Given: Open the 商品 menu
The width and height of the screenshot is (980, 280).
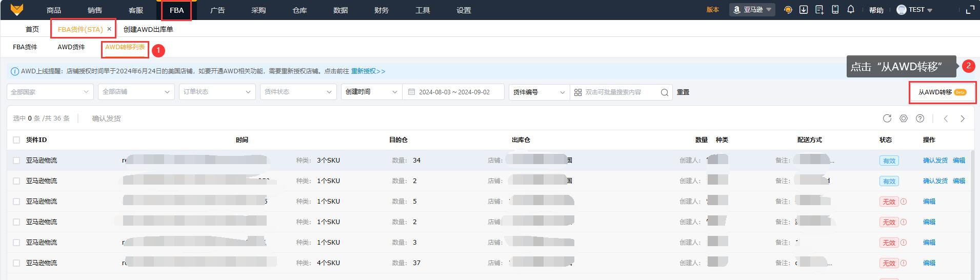Looking at the screenshot, I should [x=54, y=10].
